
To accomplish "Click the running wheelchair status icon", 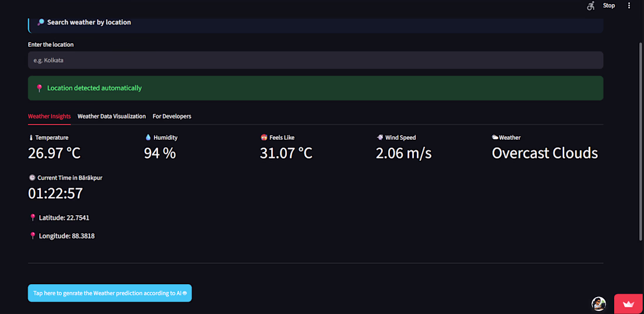I will coord(591,6).
